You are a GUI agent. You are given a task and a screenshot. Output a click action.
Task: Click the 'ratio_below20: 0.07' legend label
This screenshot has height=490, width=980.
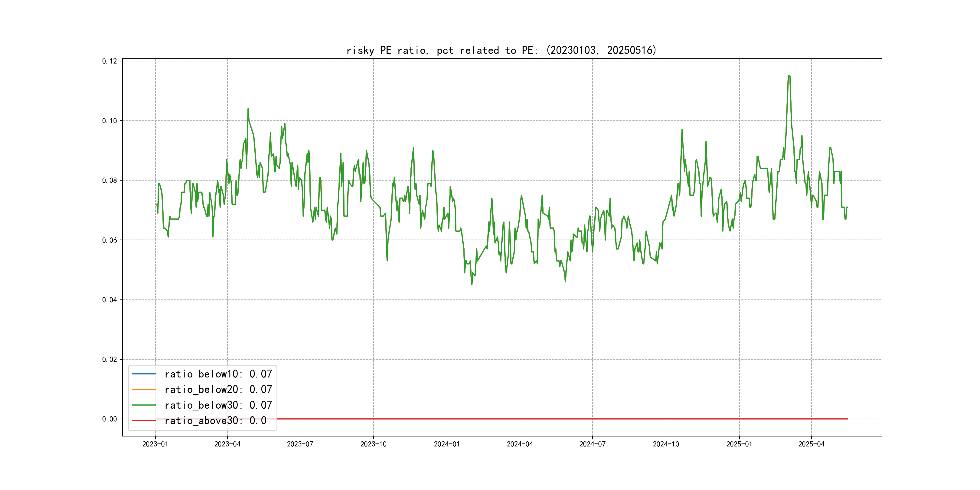pos(218,390)
